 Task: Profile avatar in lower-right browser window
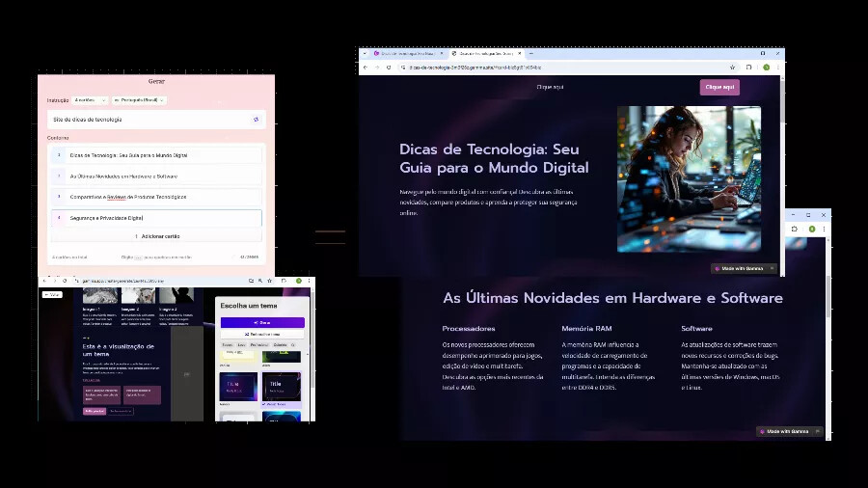(x=812, y=230)
